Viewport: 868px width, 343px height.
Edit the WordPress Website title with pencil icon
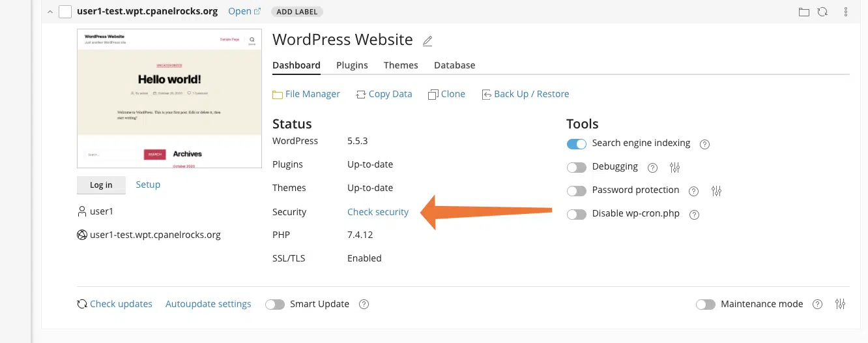click(427, 41)
